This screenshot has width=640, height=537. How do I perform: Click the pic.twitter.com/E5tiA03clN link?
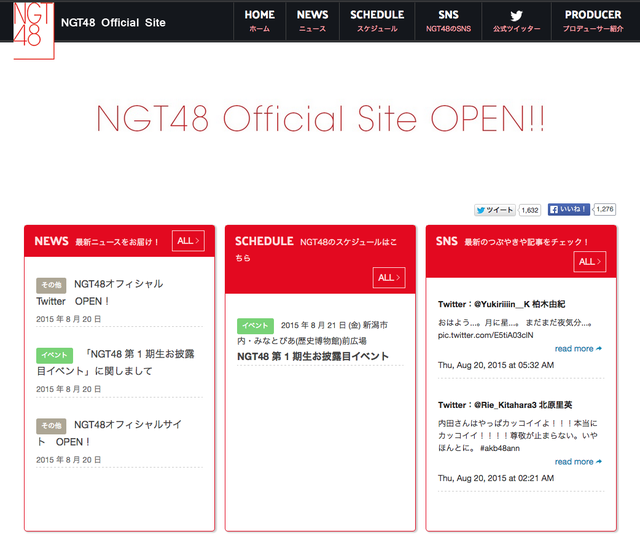485,335
